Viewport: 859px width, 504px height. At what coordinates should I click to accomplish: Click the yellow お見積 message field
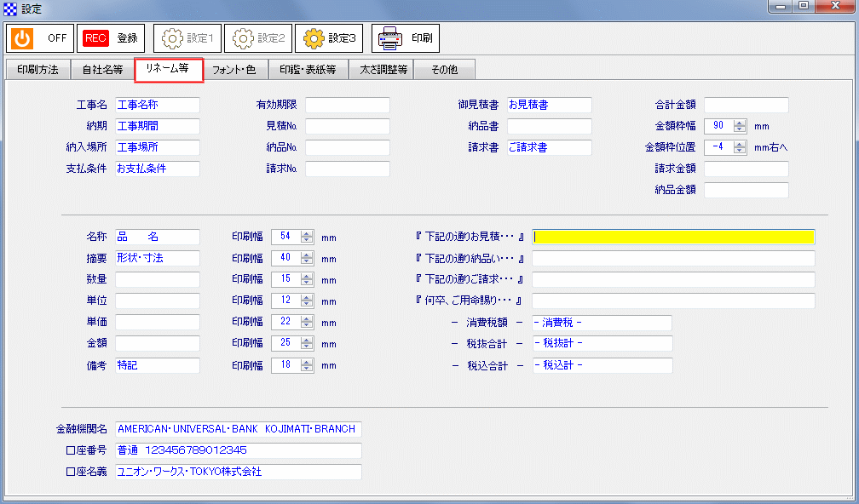pos(673,237)
